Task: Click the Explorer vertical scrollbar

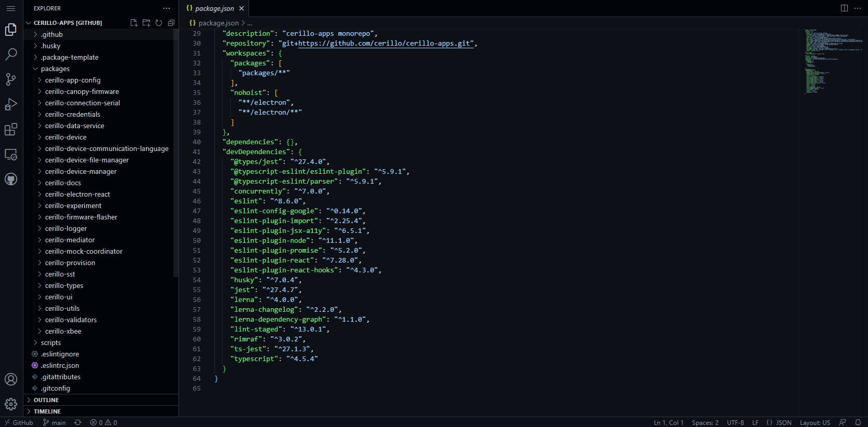Action: coord(176,153)
